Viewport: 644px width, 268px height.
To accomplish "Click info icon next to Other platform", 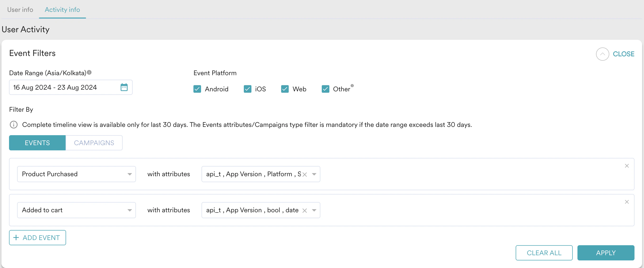I will tap(352, 86).
